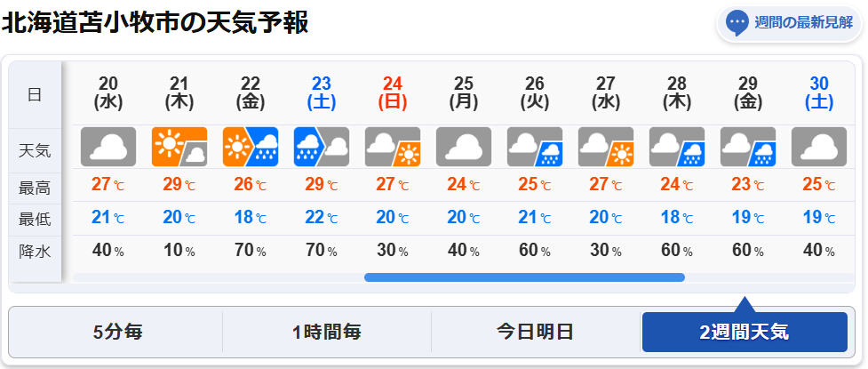This screenshot has height=369, width=868.
Task: Click the cloudy weather icon for the 30th
Action: pyautogui.click(x=818, y=148)
